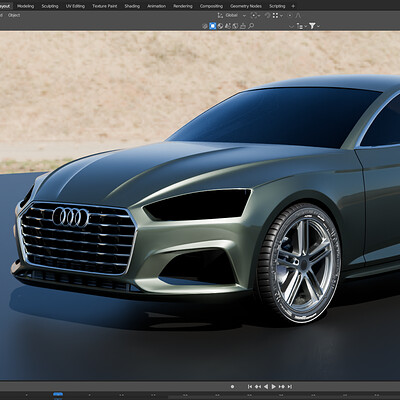400x400 pixels.
Task: Open the Global transform orientation dropdown
Action: coord(232,15)
